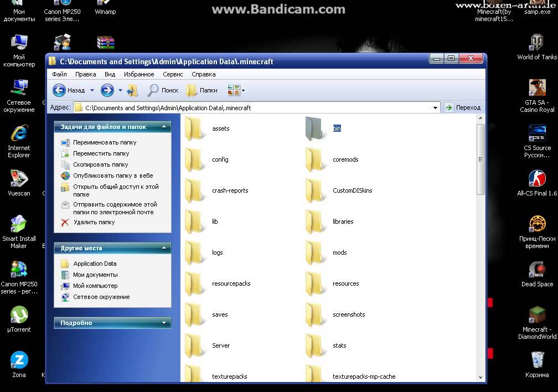Click the texturepacks folder name
Image resolution: width=558 pixels, height=392 pixels.
(230, 376)
